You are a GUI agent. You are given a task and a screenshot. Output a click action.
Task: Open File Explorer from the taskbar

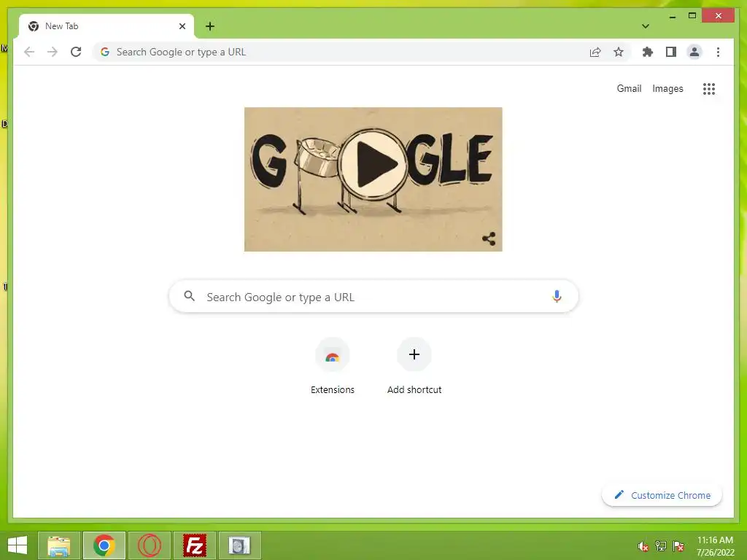pos(59,545)
